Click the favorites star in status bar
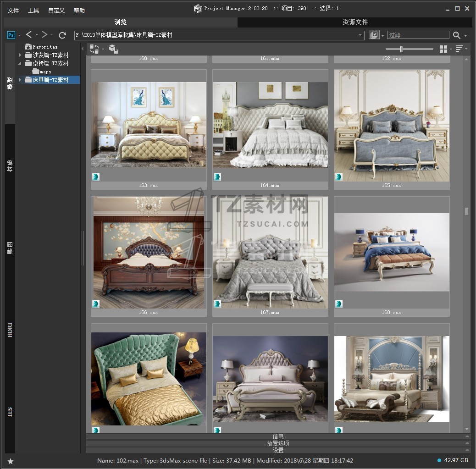 [x=11, y=461]
